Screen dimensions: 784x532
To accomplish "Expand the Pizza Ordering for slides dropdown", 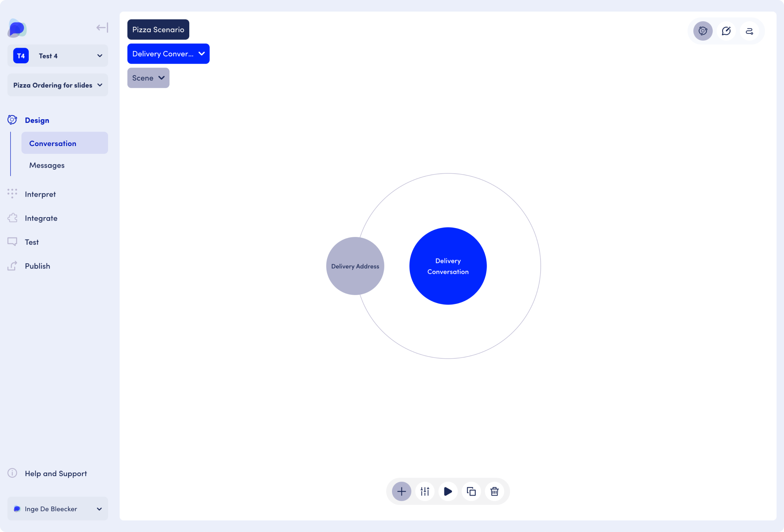I will click(58, 85).
